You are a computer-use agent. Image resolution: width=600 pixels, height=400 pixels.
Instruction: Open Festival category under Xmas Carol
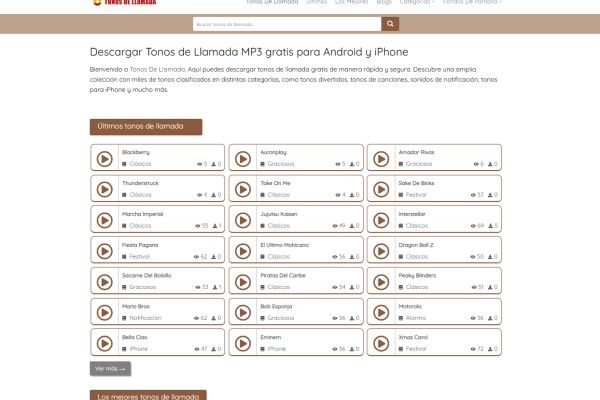tap(416, 349)
